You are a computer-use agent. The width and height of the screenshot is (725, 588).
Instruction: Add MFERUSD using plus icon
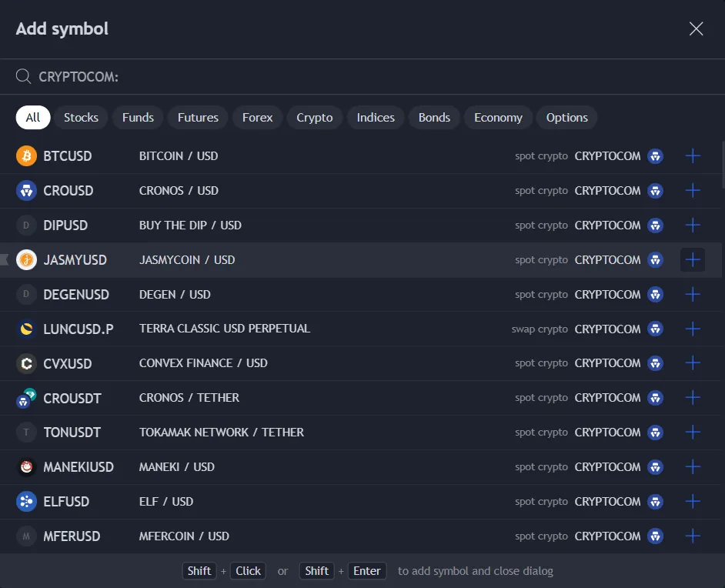click(692, 536)
